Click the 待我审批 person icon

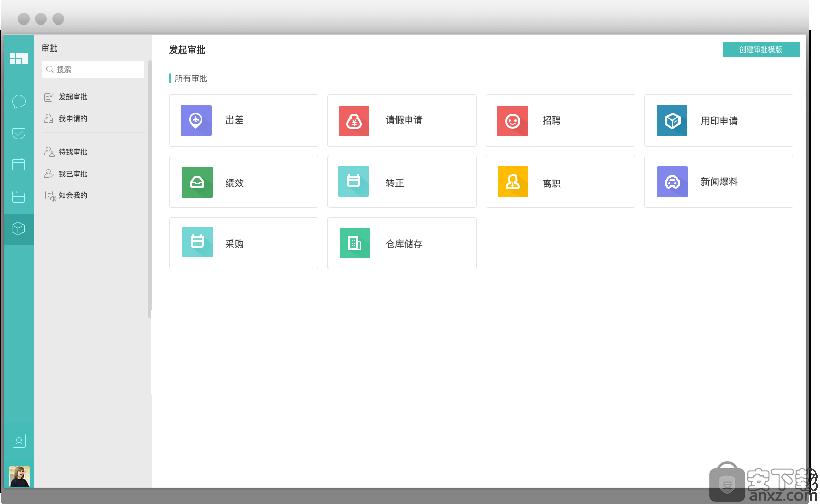pos(49,152)
